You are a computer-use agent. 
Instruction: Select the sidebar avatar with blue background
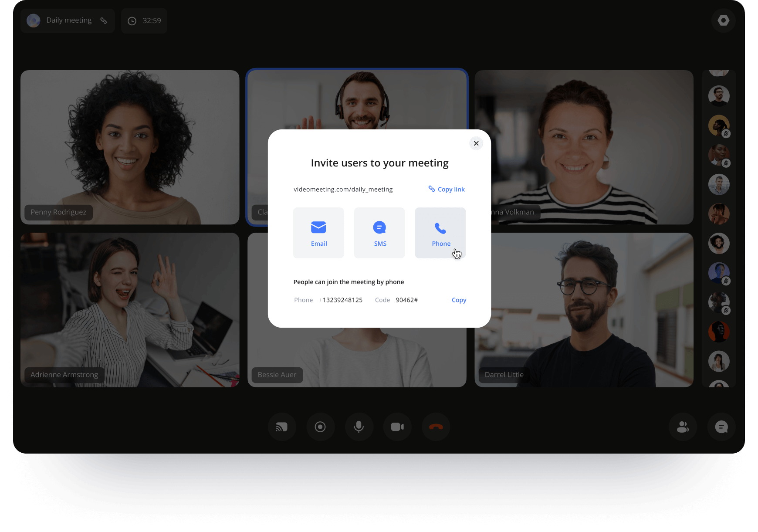point(719,273)
